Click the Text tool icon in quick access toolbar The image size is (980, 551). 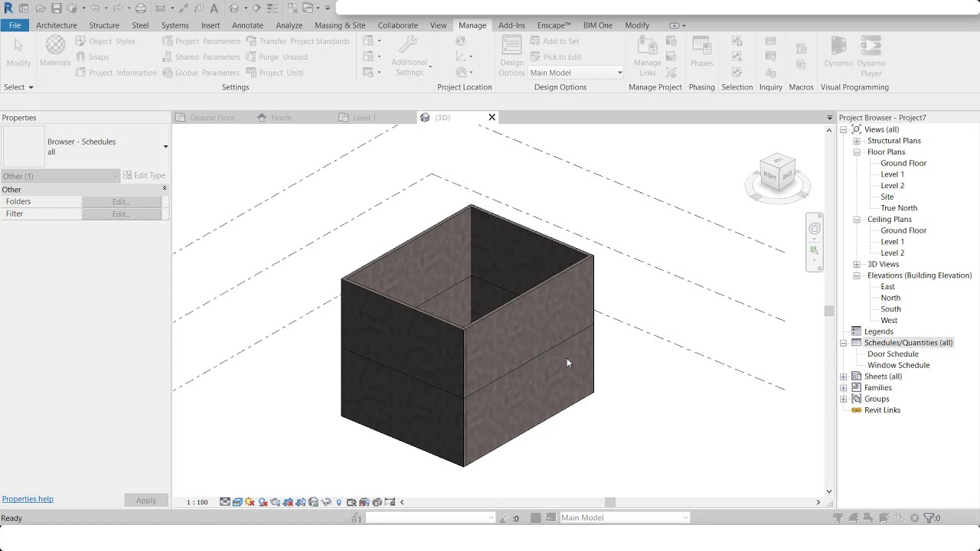point(214,8)
